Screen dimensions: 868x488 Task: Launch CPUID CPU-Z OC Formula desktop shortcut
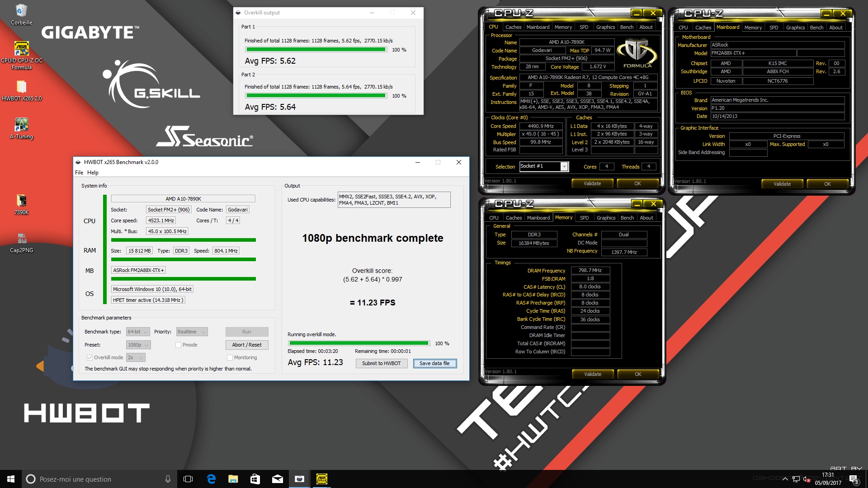21,55
